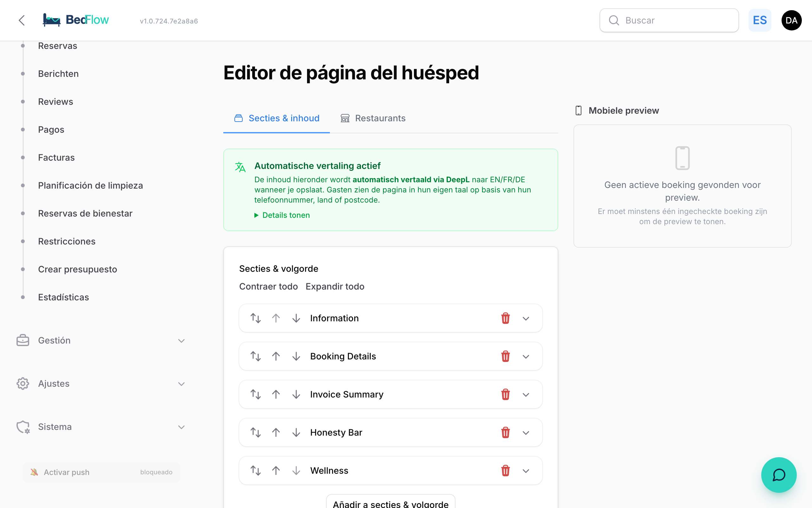Image resolution: width=812 pixels, height=508 pixels.
Task: Move Honesty Bar section up
Action: click(276, 432)
